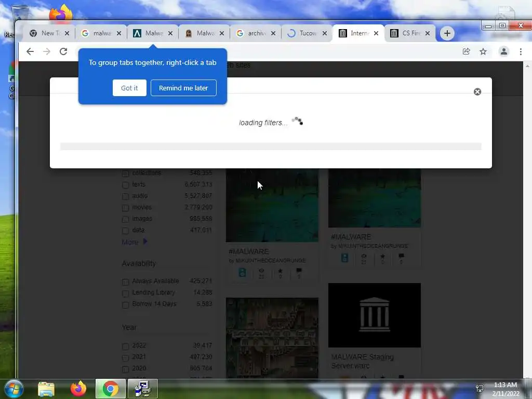
Task: Open the brown MALWARE cover thumbnail
Action: 272,338
